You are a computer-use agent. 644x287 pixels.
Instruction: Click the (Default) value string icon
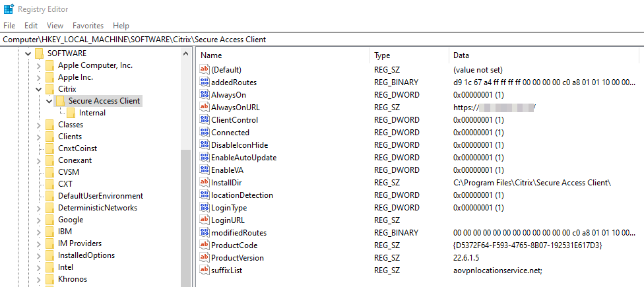click(204, 70)
